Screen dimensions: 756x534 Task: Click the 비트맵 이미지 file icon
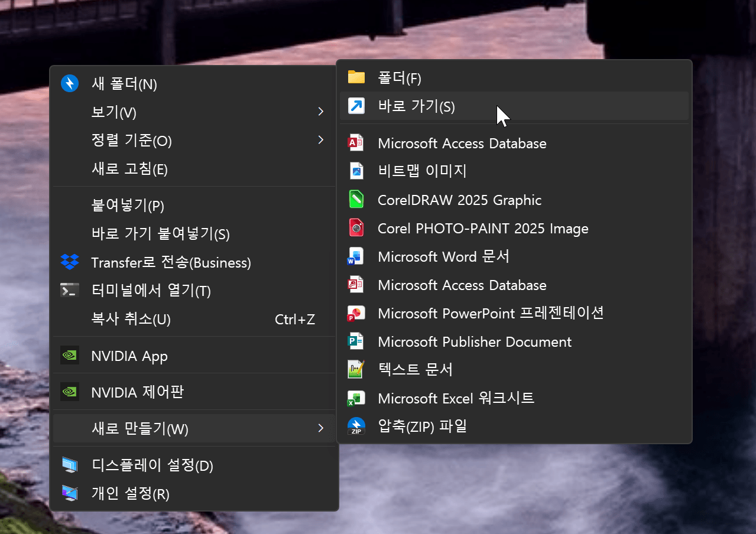pyautogui.click(x=356, y=171)
